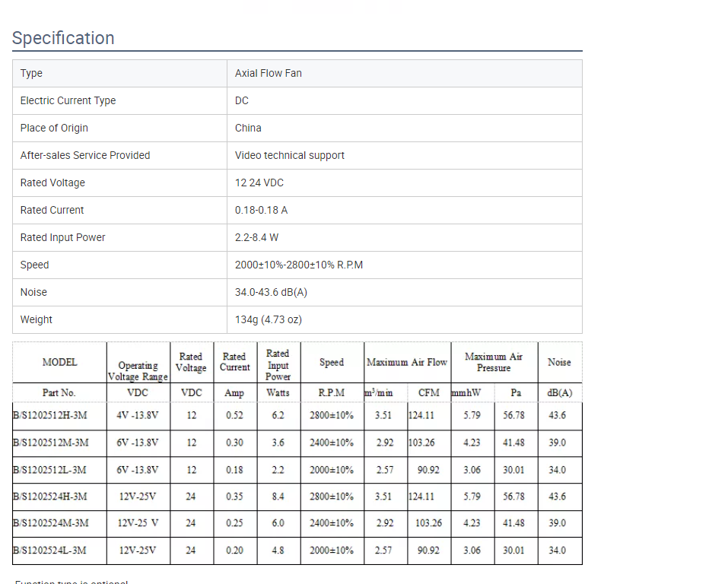Click the "0.18" rated current cell in the model table
This screenshot has width=728, height=584.
coord(234,470)
